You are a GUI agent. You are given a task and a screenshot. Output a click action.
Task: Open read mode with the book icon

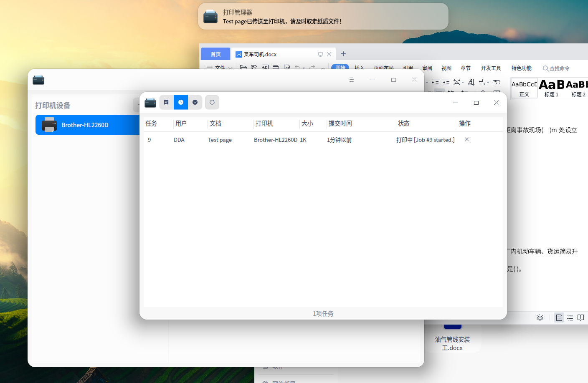tap(580, 317)
